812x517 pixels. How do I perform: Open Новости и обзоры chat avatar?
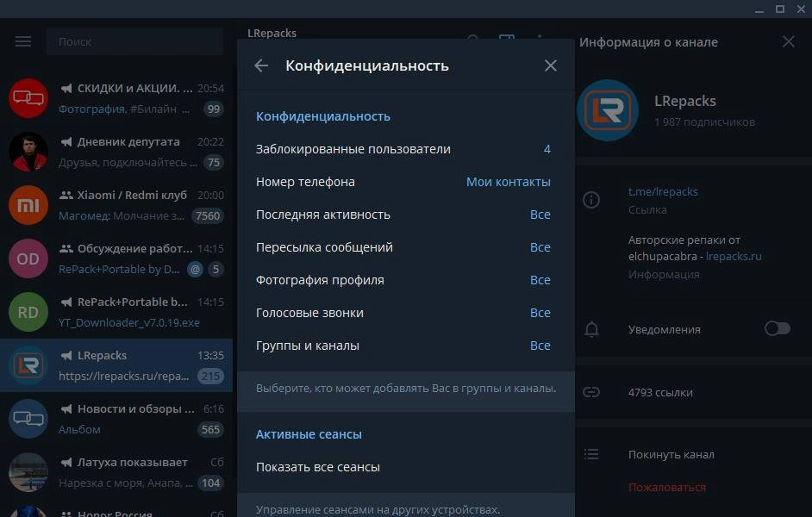point(28,419)
